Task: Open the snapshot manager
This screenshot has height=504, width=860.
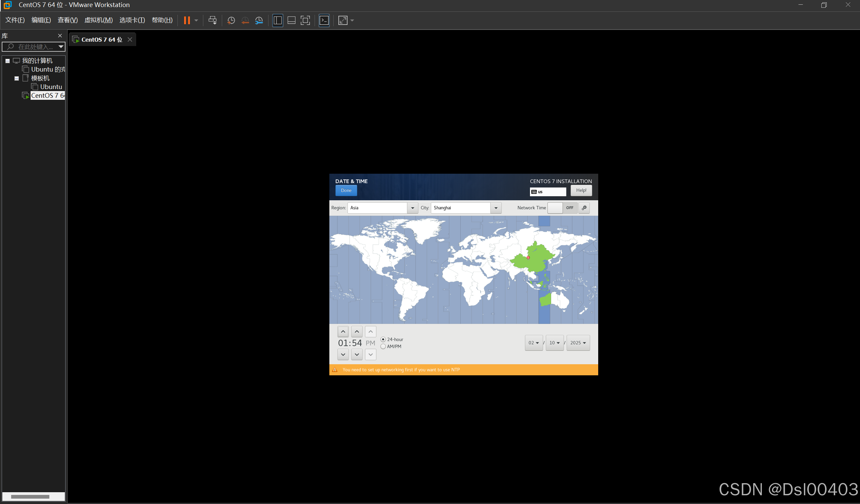Action: 259,20
